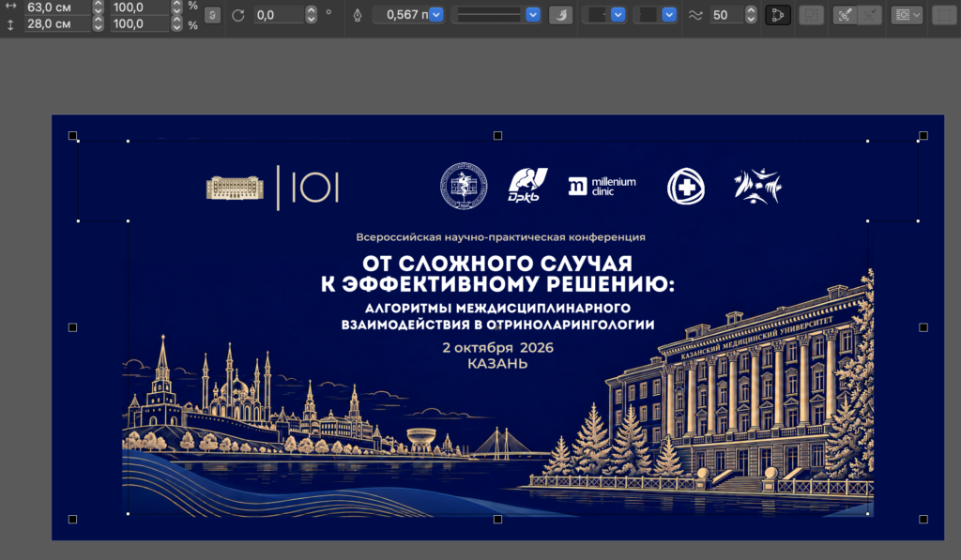Open the end arrowhead dropdown

[x=669, y=15]
